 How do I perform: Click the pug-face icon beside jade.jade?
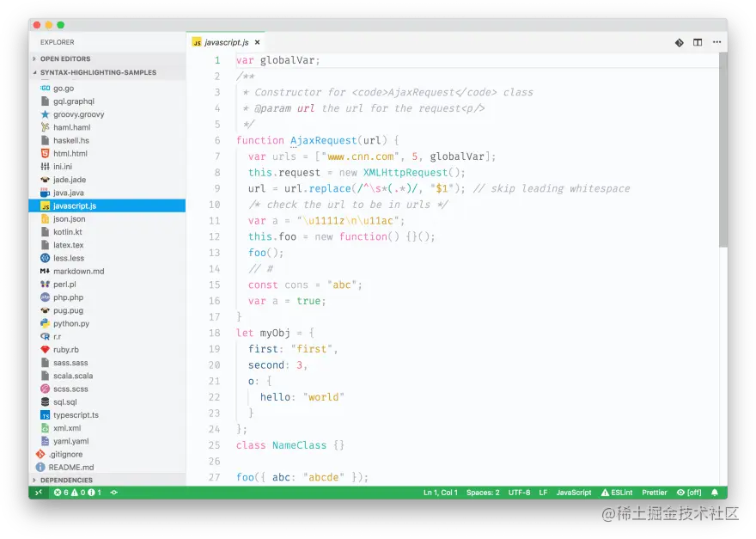[45, 180]
